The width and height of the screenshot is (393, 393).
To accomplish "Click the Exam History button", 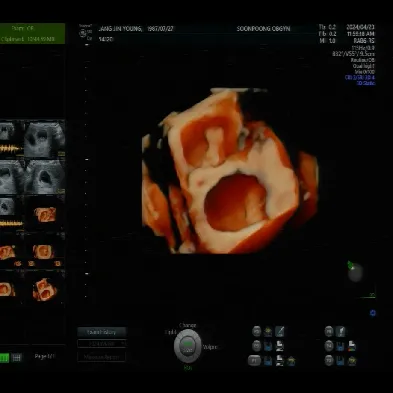I will point(102,332).
